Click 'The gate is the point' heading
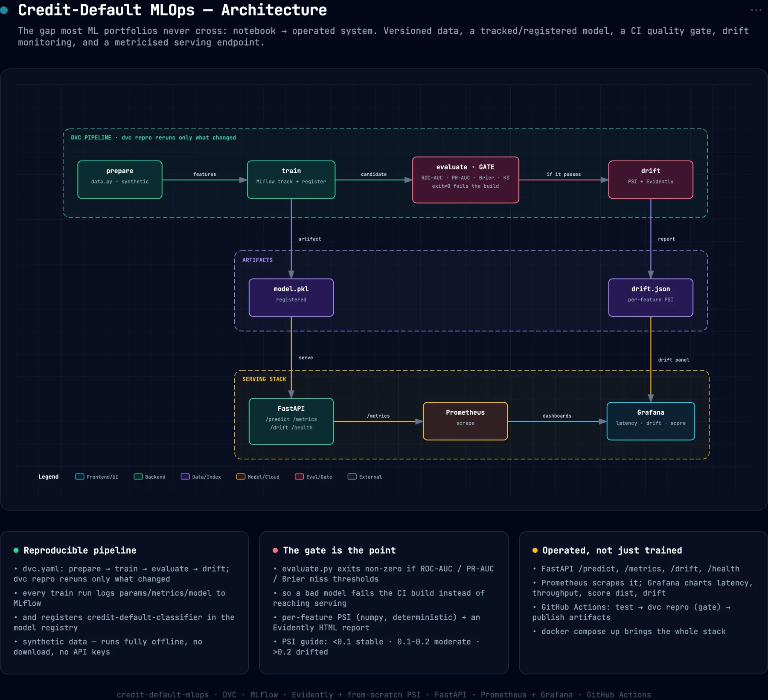Image resolution: width=768 pixels, height=700 pixels. click(340, 550)
